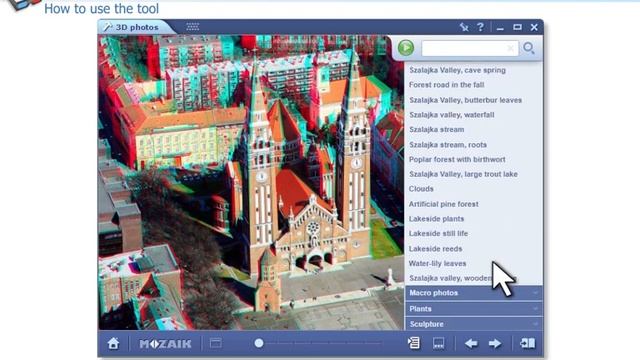
Task: Click the magnifier search icon
Action: tap(529, 48)
